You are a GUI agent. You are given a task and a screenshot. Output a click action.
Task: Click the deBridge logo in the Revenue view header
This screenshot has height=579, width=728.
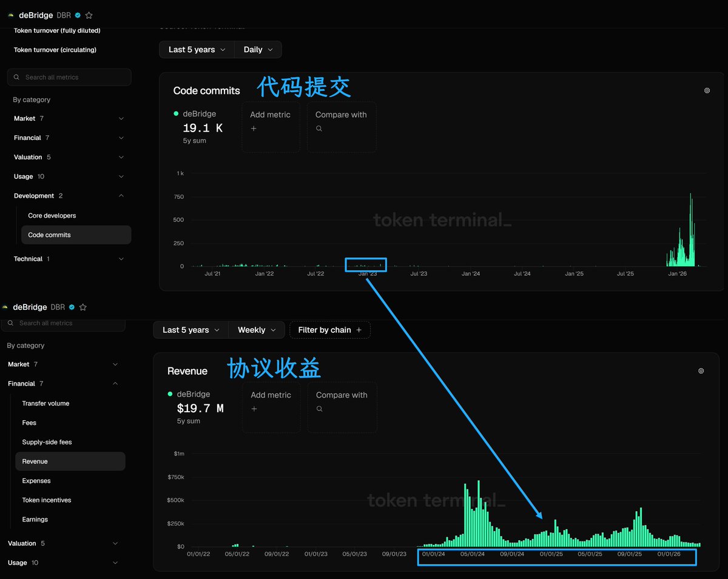[x=5, y=307]
